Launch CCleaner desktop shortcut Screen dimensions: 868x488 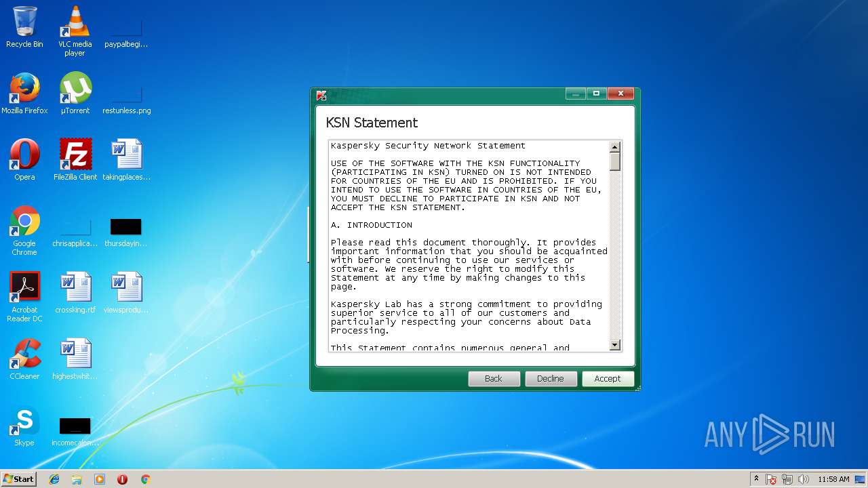click(24, 359)
